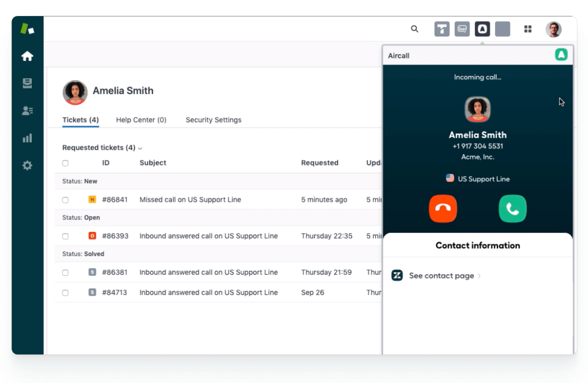The height and width of the screenshot is (383, 588).
Task: Open the Aircall app from the top bar
Action: point(482,29)
